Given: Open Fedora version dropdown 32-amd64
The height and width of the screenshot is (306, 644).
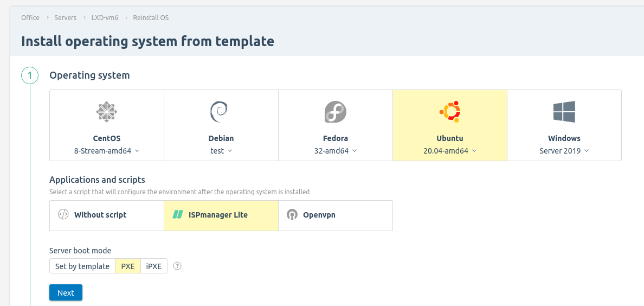Looking at the screenshot, I should [336, 151].
